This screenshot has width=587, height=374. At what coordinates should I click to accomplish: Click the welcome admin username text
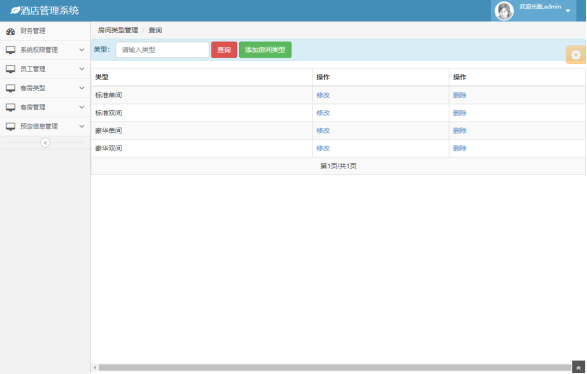click(540, 7)
